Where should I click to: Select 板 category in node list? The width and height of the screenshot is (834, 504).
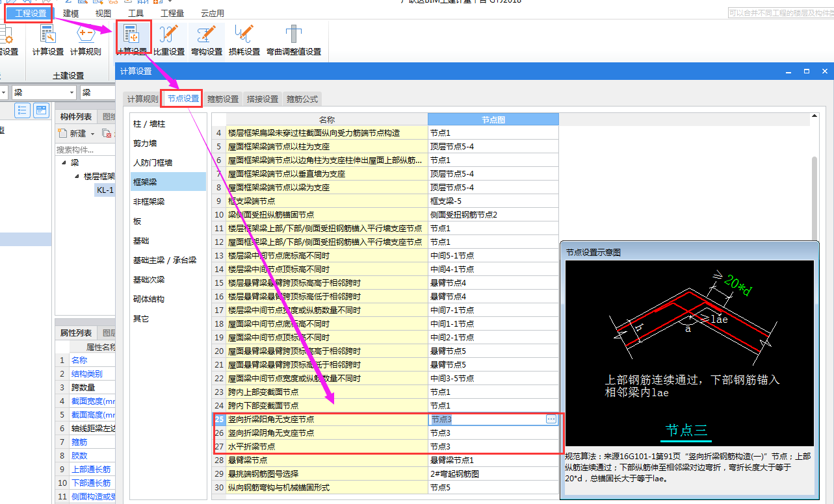click(x=168, y=221)
